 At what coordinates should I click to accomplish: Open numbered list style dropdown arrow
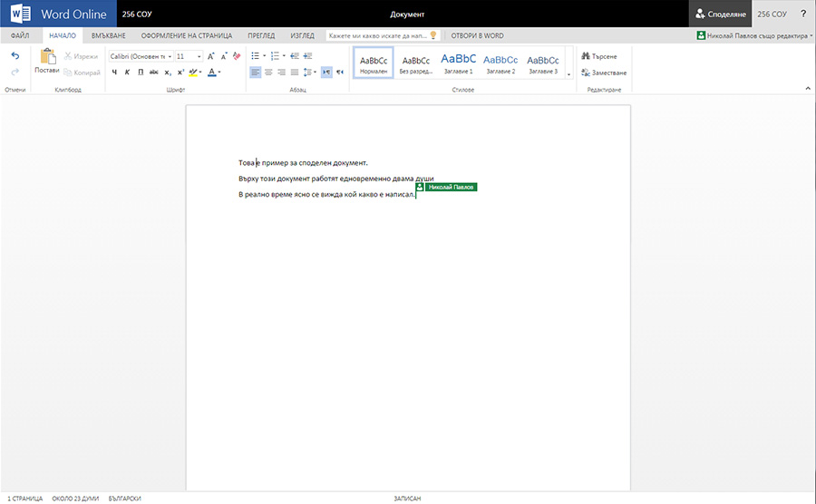284,55
